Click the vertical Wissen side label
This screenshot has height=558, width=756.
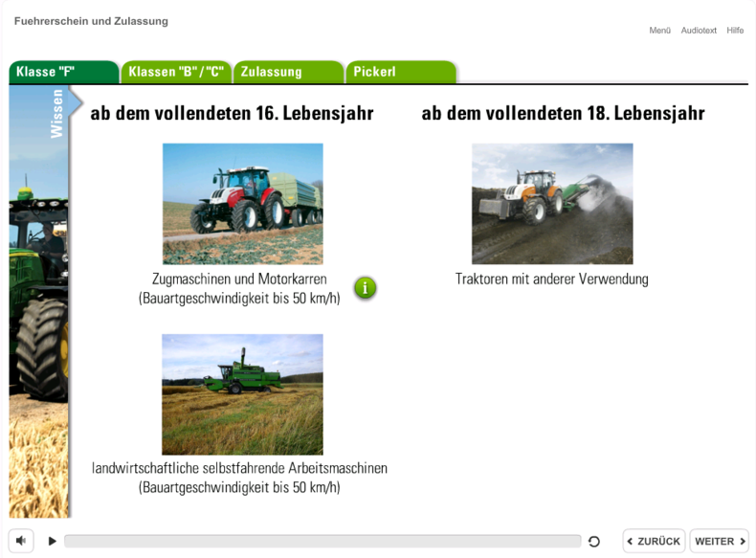(57, 115)
